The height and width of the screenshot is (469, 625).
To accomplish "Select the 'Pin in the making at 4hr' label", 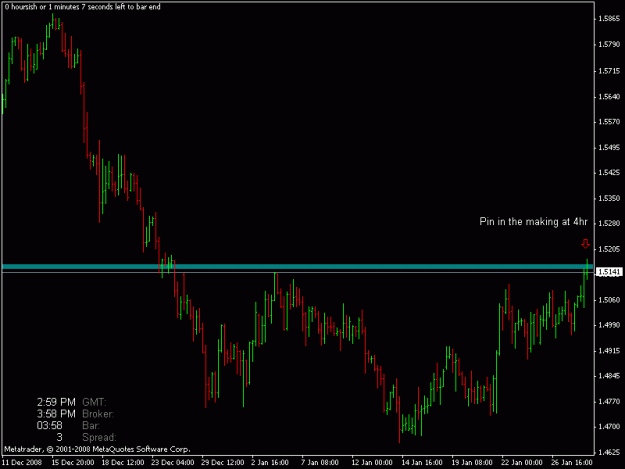I will (533, 222).
